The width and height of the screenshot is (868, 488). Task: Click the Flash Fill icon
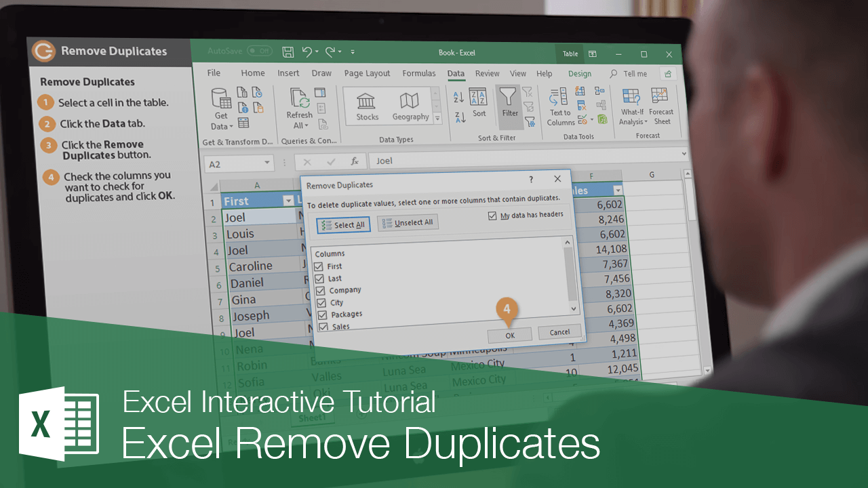point(580,91)
